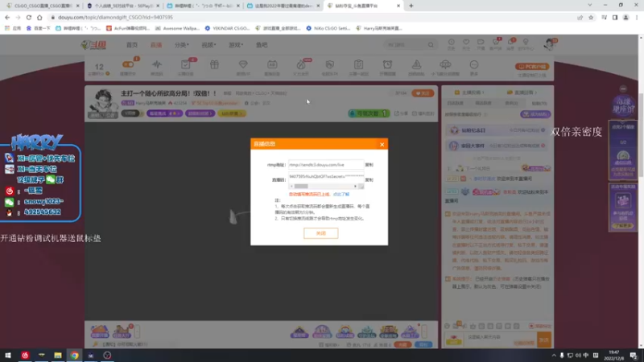The image size is (644, 362).
Task: Open the alarm clock reminder icon
Action: tap(387, 64)
